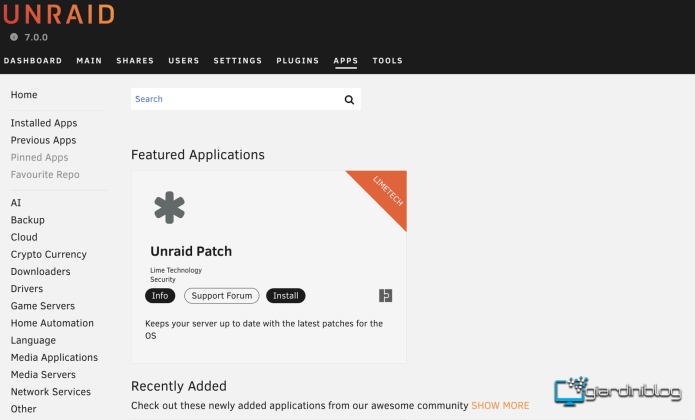Select Installed Apps in sidebar

click(44, 123)
